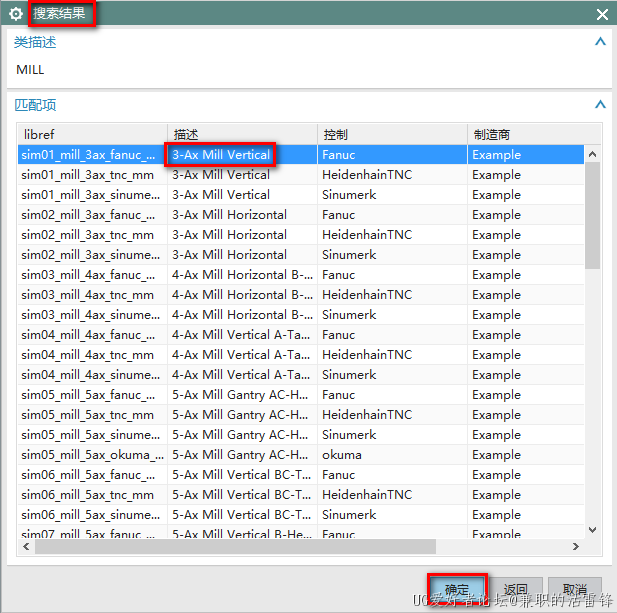
Task: Close the 搜索结果 dialog with X
Action: click(x=602, y=14)
